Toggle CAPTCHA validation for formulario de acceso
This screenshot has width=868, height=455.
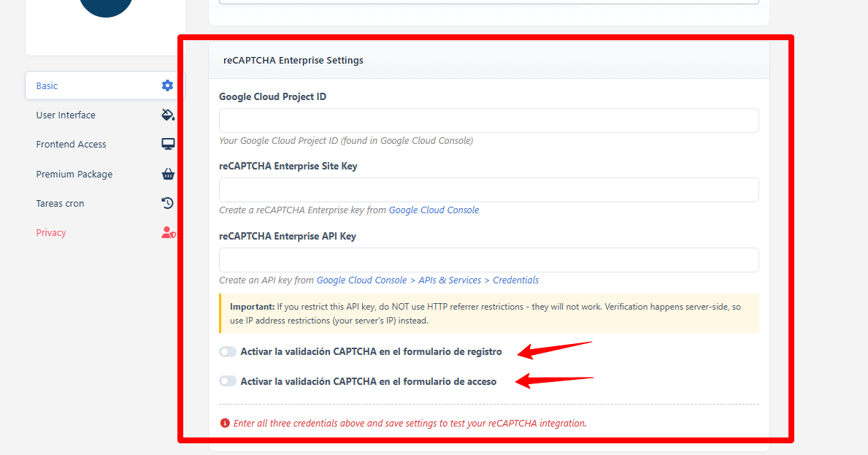[228, 381]
